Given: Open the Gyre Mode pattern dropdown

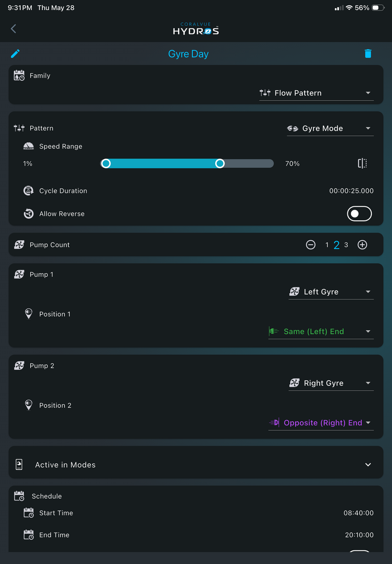Looking at the screenshot, I should [330, 128].
